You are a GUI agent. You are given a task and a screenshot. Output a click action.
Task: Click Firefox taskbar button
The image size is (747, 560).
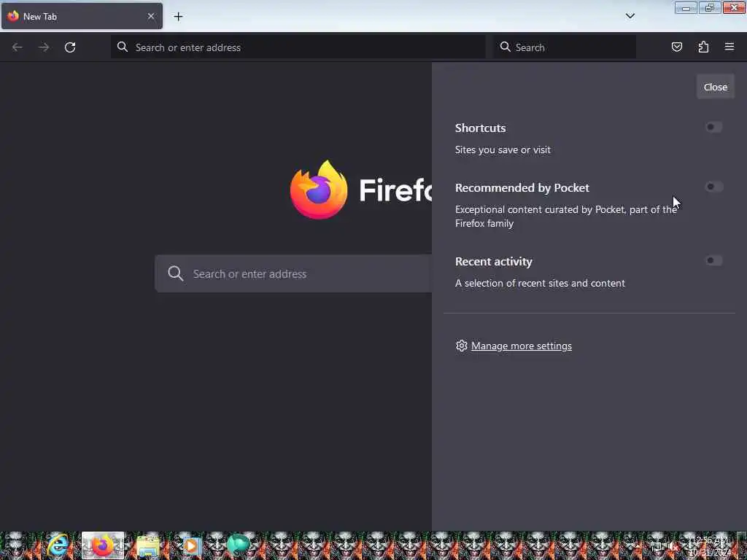pos(102,545)
